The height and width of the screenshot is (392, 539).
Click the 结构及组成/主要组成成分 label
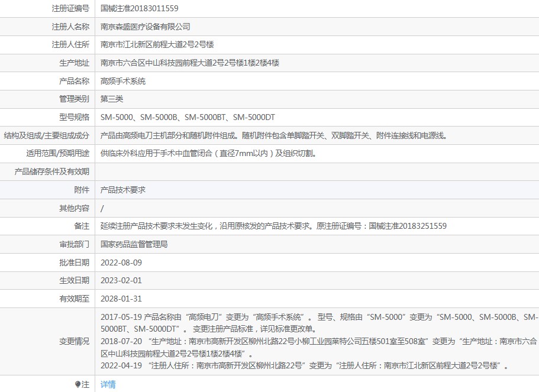(x=46, y=135)
